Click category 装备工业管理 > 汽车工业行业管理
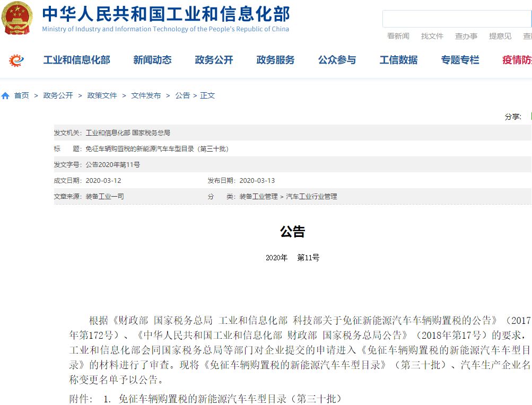This screenshot has height=405, width=532. point(289,197)
